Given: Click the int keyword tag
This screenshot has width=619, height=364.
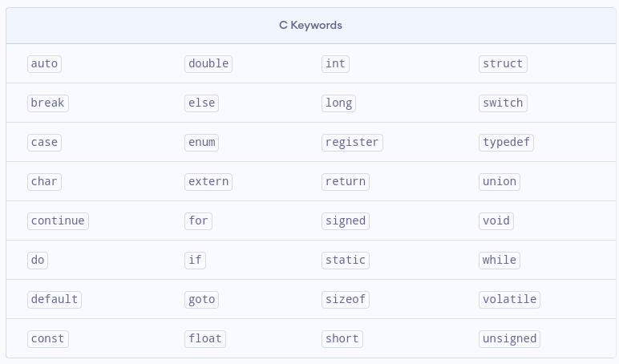Looking at the screenshot, I should click(336, 63).
